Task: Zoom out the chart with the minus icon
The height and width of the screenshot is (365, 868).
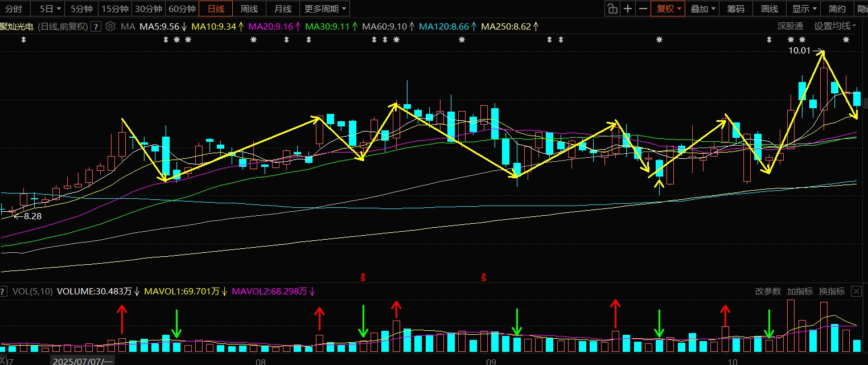Action: 643,9
